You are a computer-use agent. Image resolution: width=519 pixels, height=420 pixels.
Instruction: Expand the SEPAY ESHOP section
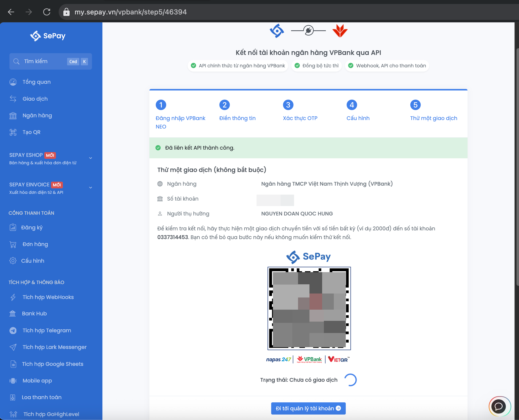click(90, 158)
